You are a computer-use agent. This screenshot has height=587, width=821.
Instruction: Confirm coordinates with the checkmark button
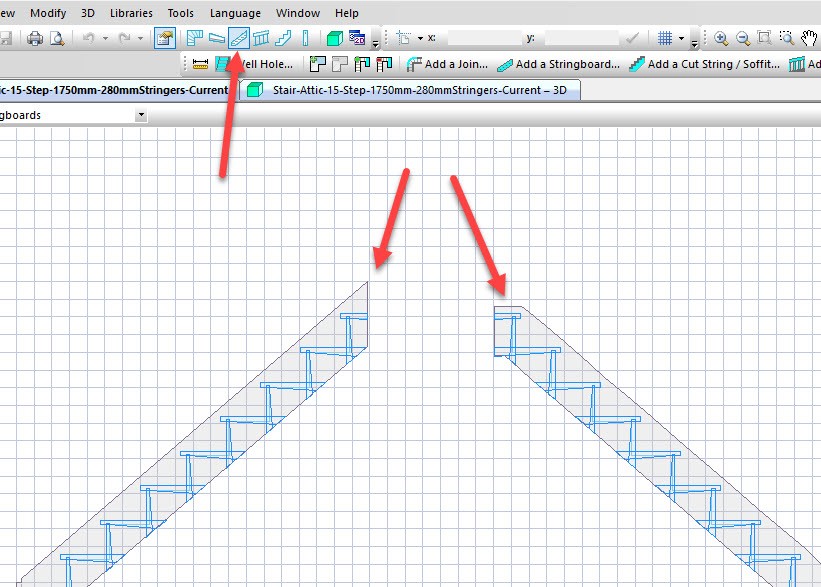[x=632, y=38]
